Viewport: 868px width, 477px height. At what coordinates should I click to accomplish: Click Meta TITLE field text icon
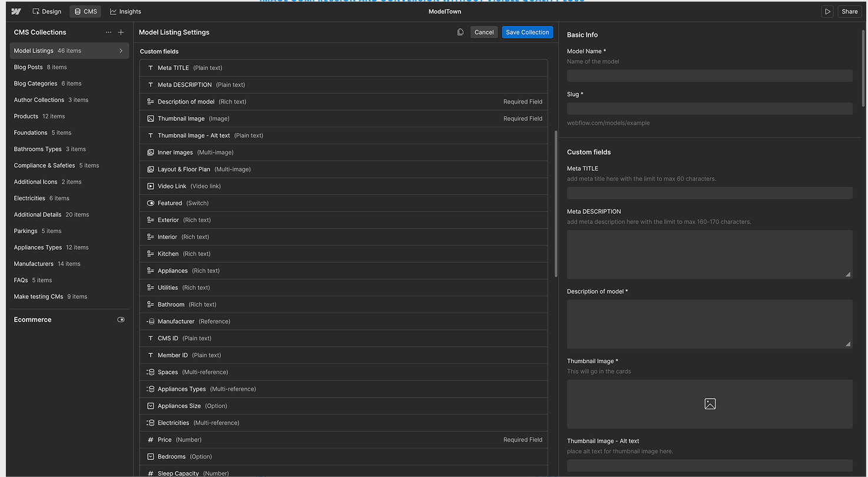[150, 68]
